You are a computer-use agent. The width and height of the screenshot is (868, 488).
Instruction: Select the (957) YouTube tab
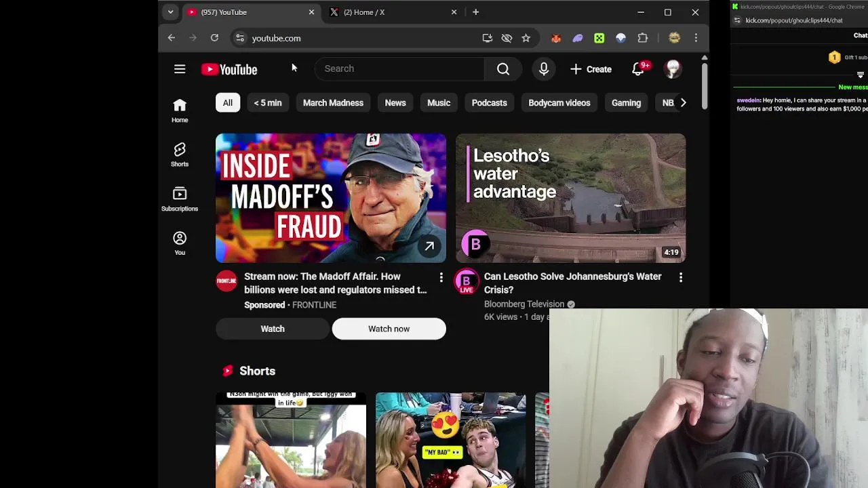[x=250, y=12]
